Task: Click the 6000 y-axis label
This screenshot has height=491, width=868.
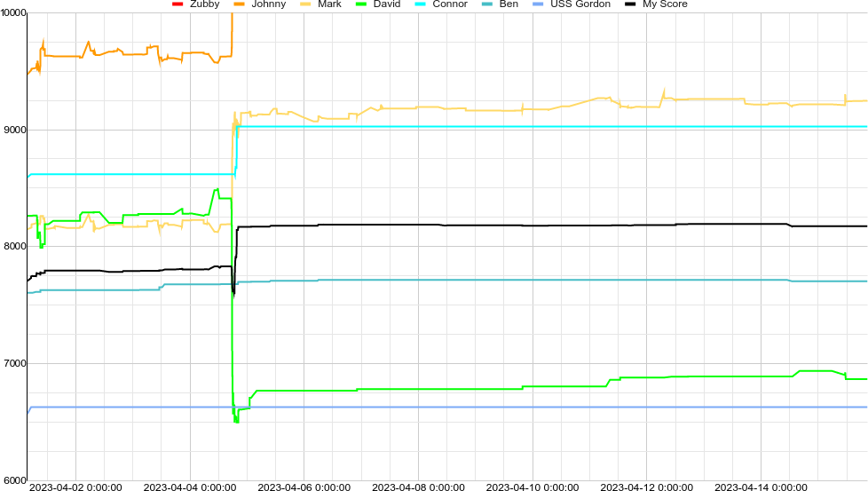Action: click(15, 480)
